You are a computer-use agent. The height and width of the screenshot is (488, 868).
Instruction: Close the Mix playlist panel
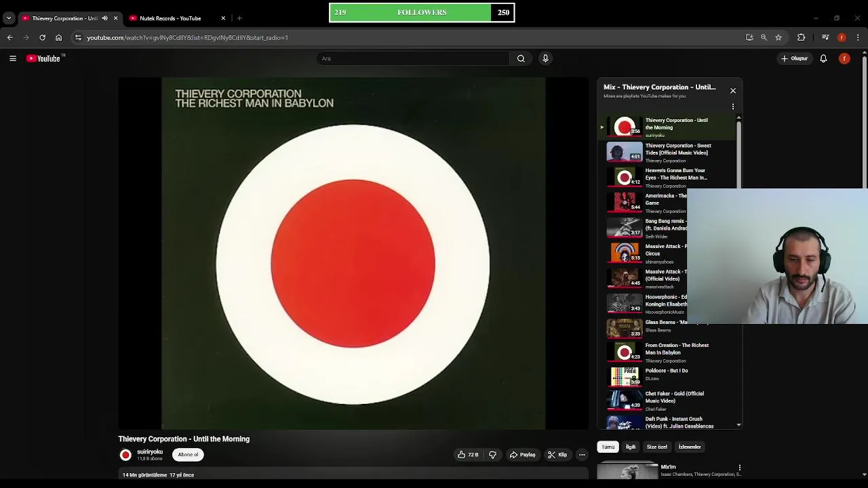click(x=733, y=90)
